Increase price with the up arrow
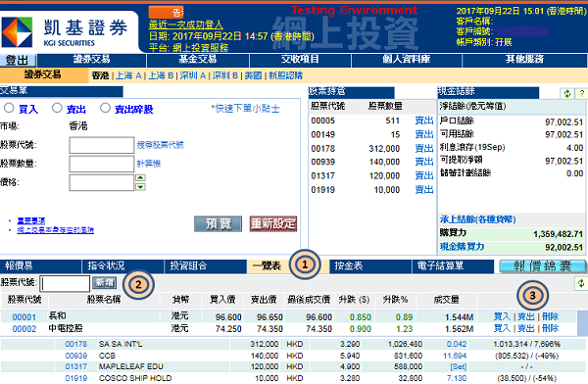The image size is (588, 384). [140, 177]
